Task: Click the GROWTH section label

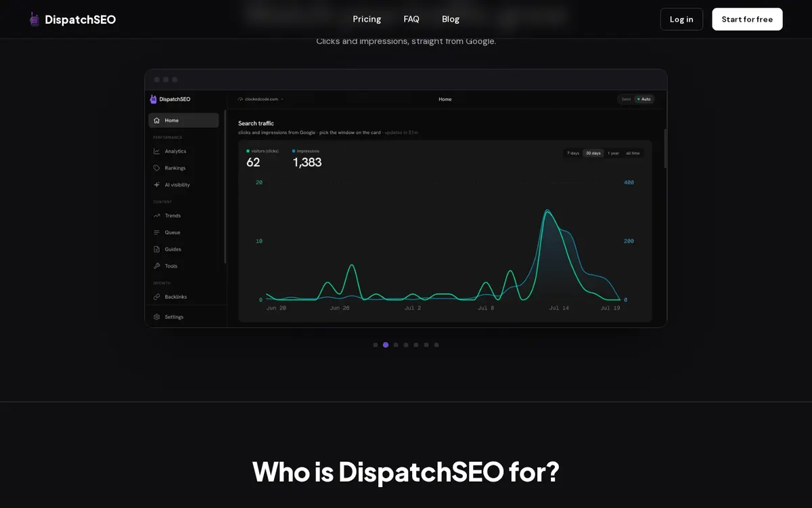Action: (x=162, y=283)
